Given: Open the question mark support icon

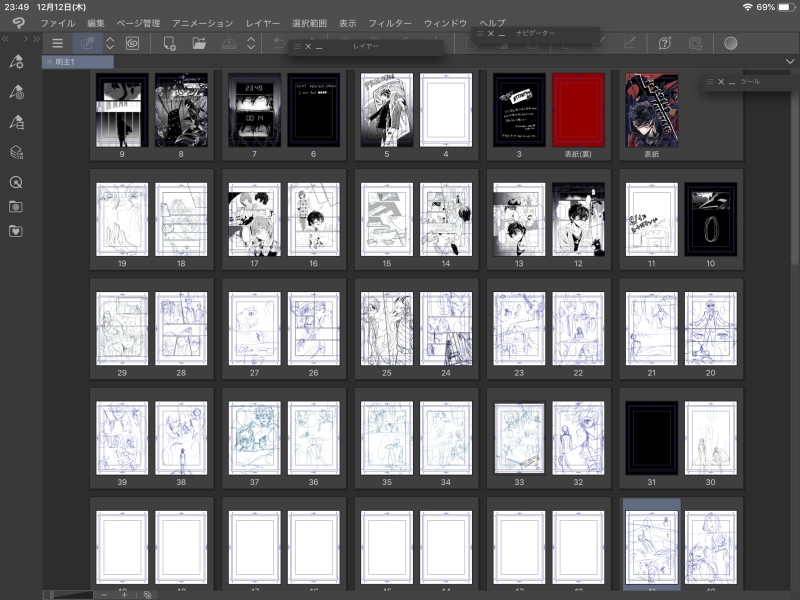Looking at the screenshot, I should 664,43.
